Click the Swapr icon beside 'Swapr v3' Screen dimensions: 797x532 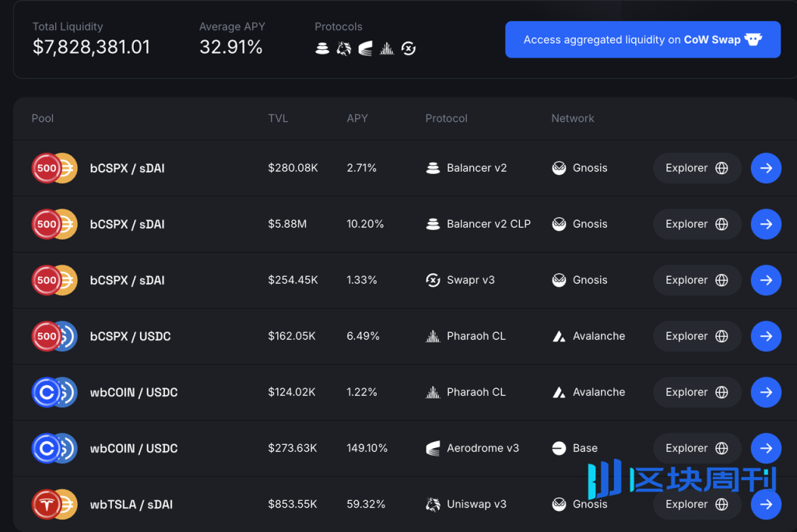pyautogui.click(x=433, y=280)
